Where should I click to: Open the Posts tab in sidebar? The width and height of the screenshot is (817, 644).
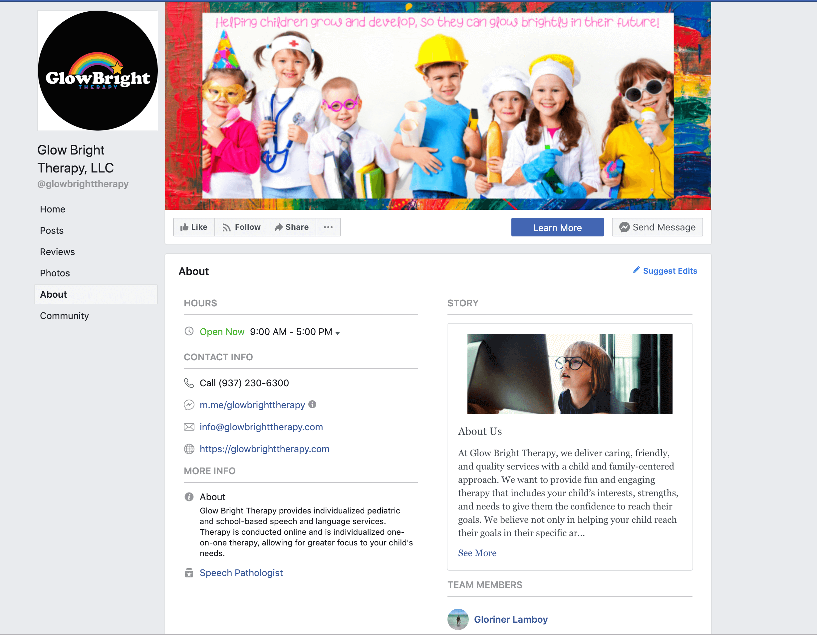point(52,230)
